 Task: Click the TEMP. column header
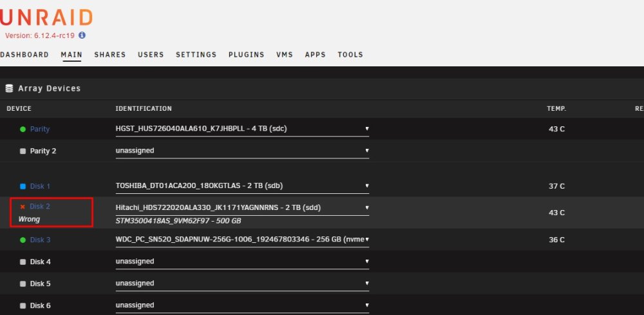[556, 109]
